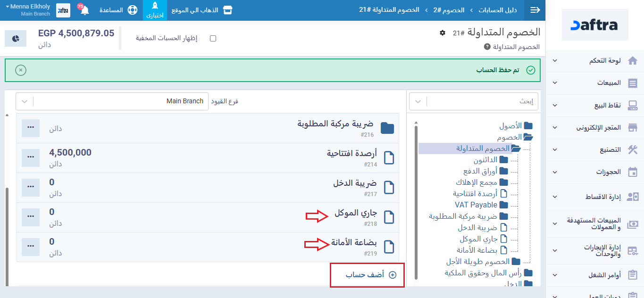Dismiss the green saved-account notification

pos(20,70)
